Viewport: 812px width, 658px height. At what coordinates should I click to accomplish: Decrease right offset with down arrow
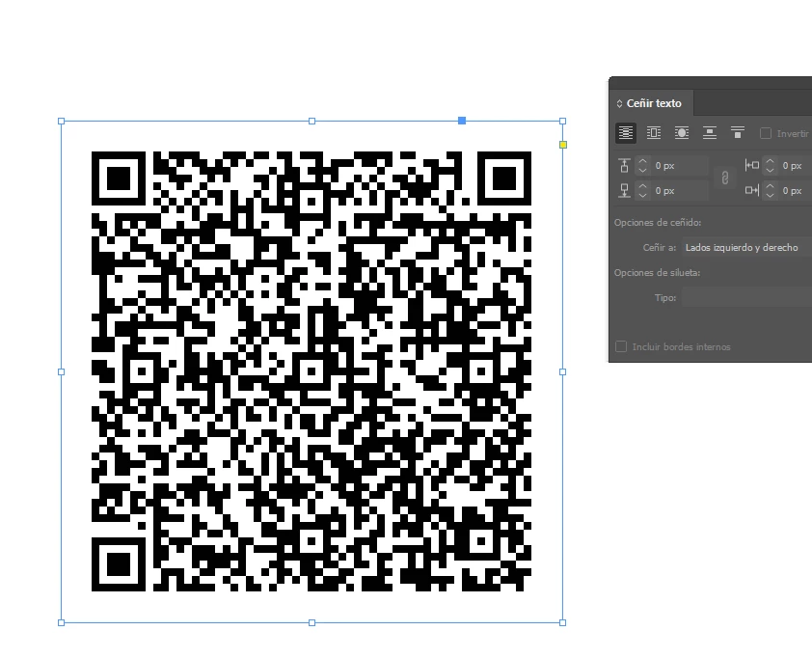tap(771, 195)
